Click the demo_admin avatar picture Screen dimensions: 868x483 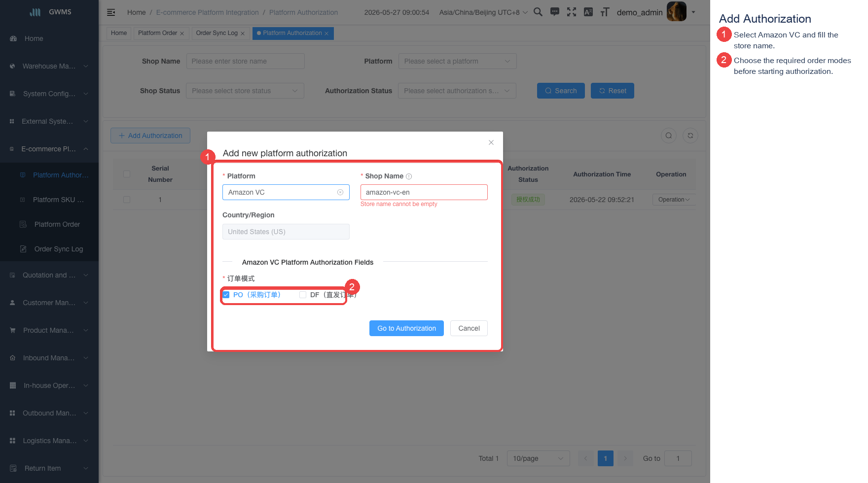click(x=676, y=11)
